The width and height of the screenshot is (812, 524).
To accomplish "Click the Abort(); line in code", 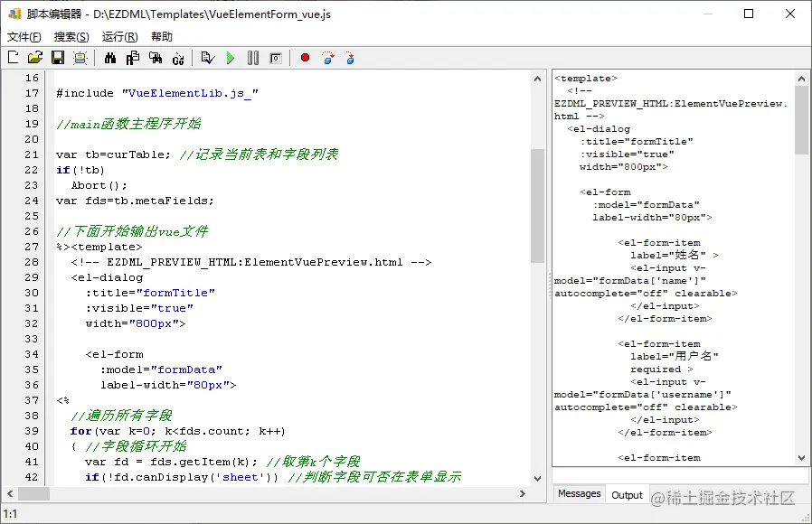I will [99, 185].
